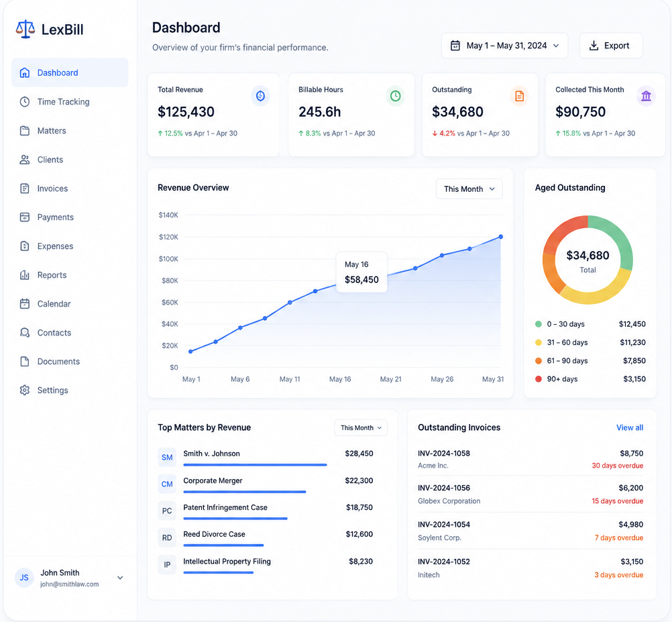Click the Settings gear icon
The width and height of the screenshot is (672, 622).
click(x=25, y=390)
